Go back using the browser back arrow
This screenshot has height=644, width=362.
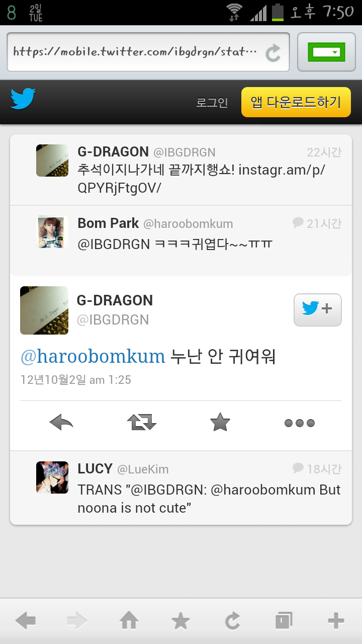click(x=26, y=621)
